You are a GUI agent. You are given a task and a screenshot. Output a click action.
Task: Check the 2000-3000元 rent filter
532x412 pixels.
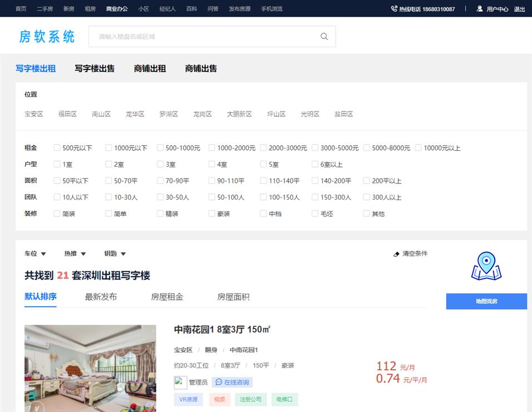coord(263,148)
